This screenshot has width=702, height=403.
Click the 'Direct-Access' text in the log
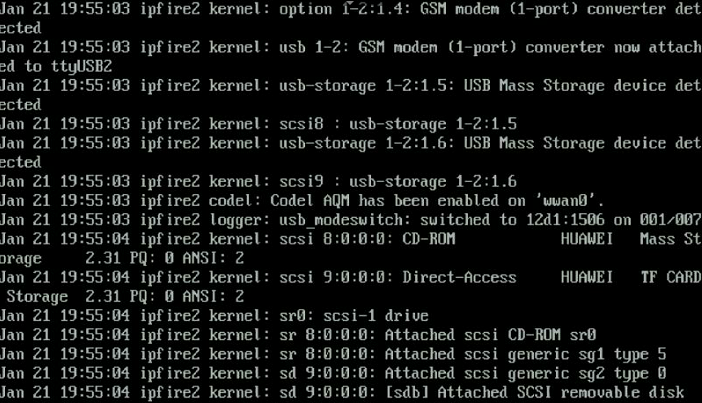click(x=459, y=277)
